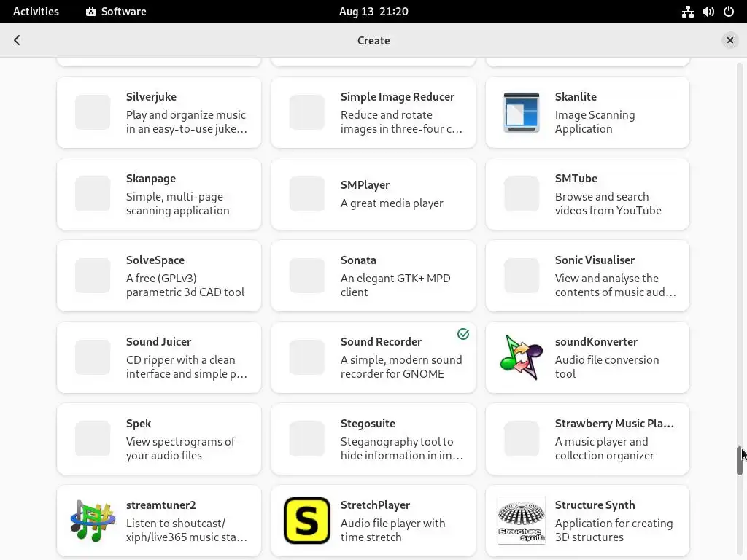The height and width of the screenshot is (560, 747).
Task: Select the StretchPlayer title text
Action: pos(375,505)
